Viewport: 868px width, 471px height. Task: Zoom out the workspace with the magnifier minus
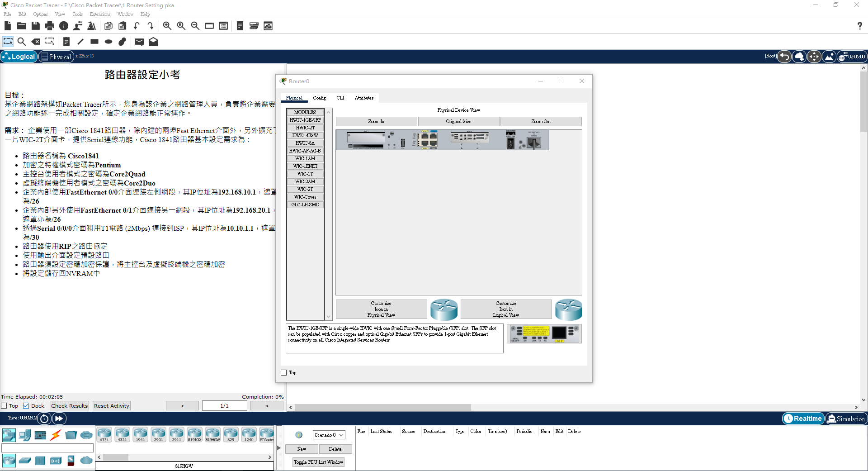(x=195, y=26)
